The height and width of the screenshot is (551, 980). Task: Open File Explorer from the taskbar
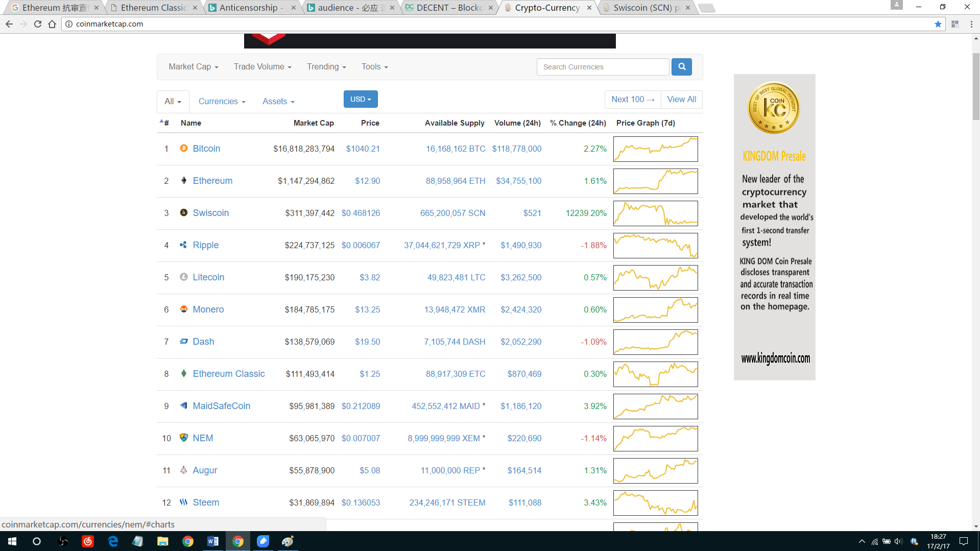(x=163, y=541)
